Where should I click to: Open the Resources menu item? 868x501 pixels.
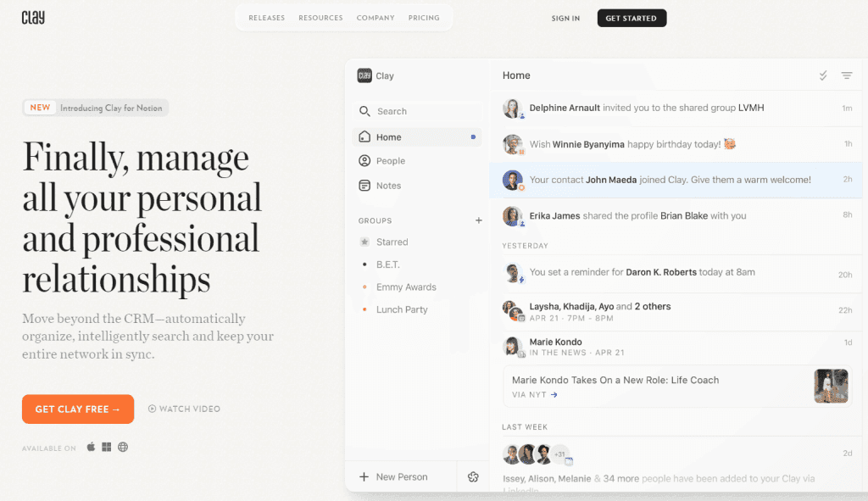pos(320,19)
